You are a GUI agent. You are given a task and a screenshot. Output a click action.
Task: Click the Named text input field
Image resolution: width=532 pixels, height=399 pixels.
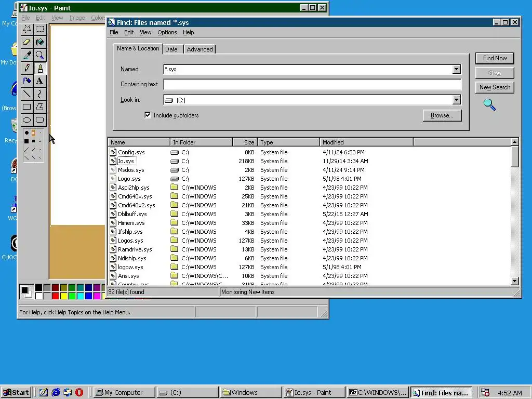click(308, 69)
